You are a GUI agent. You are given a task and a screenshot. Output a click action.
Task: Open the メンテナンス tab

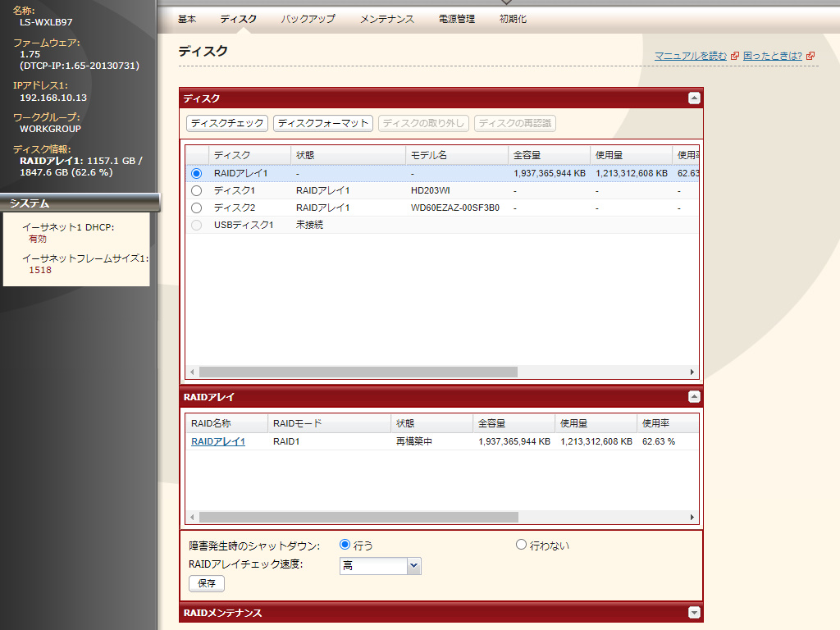pyautogui.click(x=386, y=19)
